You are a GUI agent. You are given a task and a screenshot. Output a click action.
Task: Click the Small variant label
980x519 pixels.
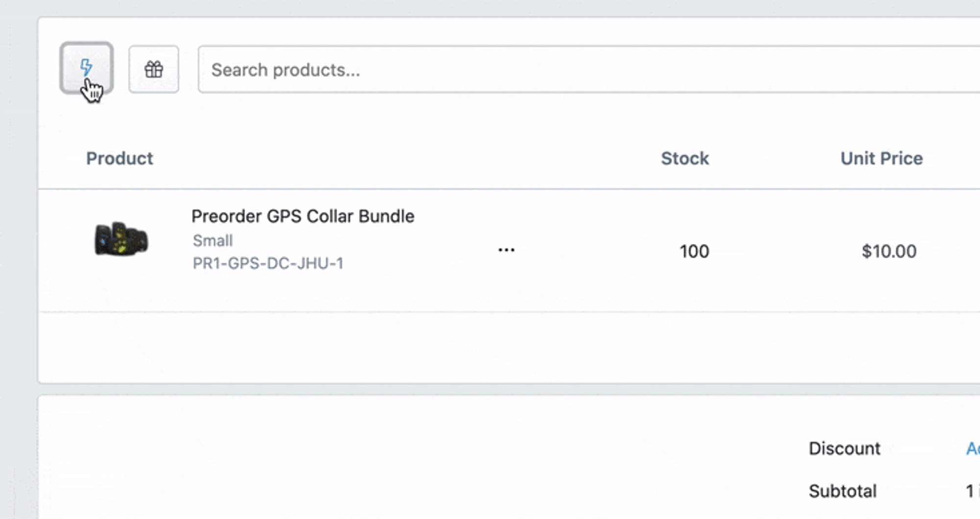pos(213,241)
